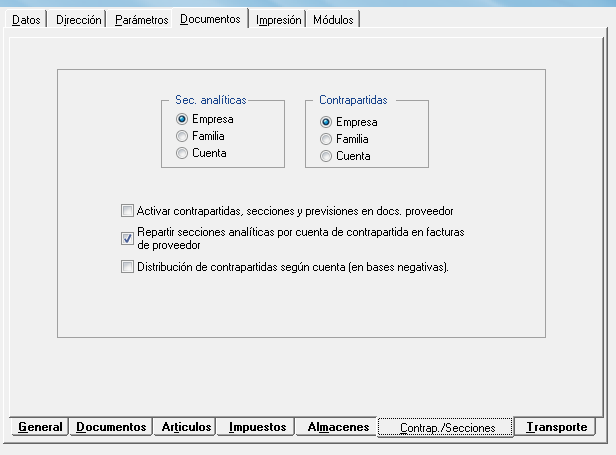Go to the Transporte sub-tab
The image size is (616, 455).
pos(556,427)
